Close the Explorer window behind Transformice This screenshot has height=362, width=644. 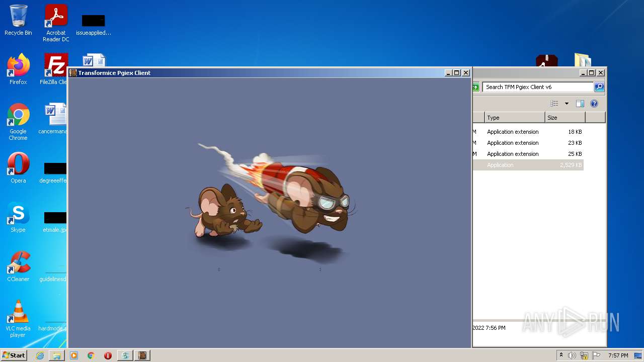point(601,73)
